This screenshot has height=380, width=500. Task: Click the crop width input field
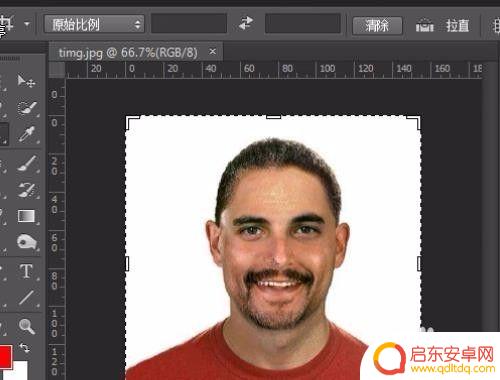[189, 23]
